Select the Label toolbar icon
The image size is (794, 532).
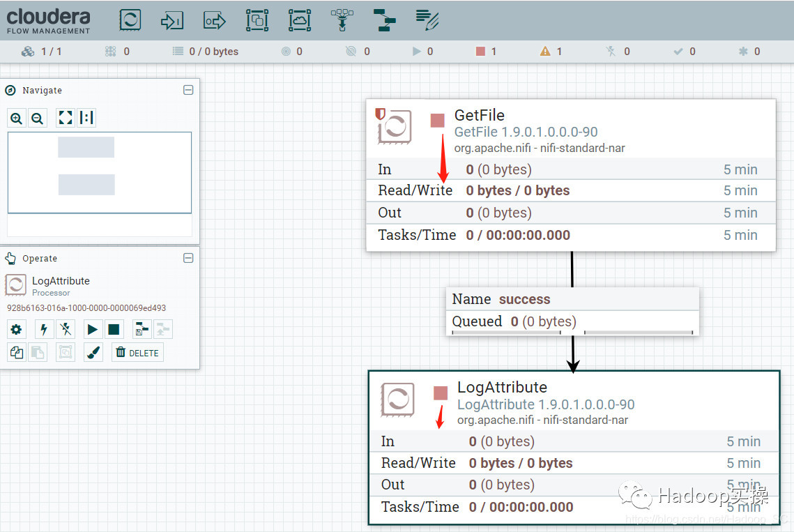pyautogui.click(x=427, y=20)
